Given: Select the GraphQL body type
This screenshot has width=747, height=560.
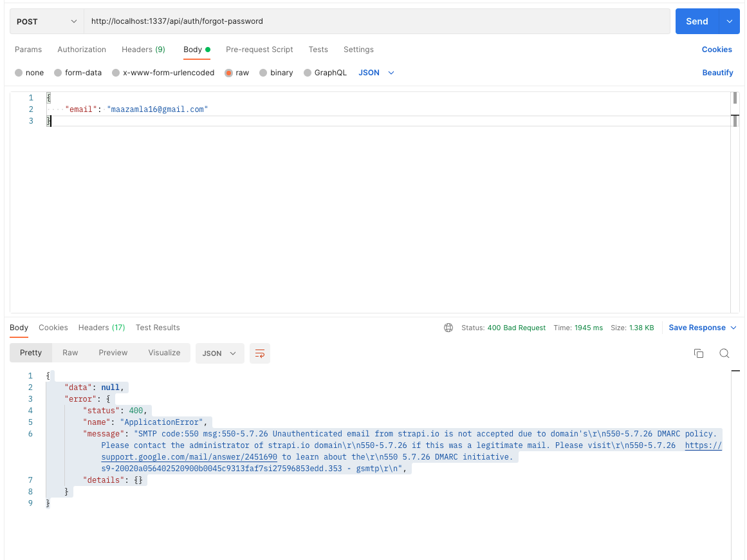Looking at the screenshot, I should coord(325,73).
